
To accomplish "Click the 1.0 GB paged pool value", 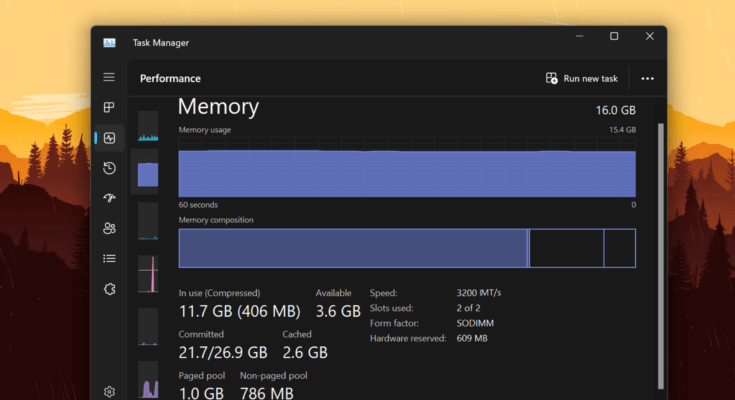I will [202, 393].
